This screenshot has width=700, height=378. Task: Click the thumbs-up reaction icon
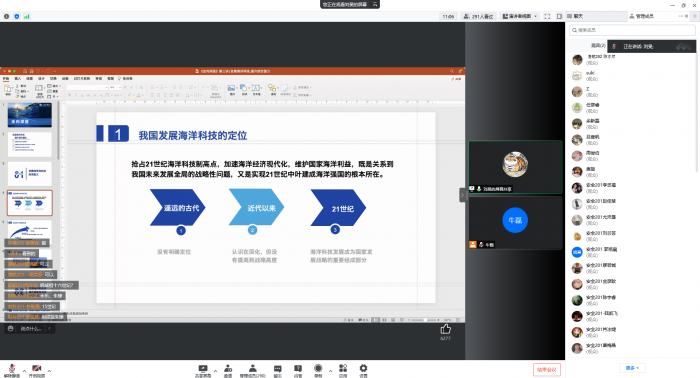(446, 329)
